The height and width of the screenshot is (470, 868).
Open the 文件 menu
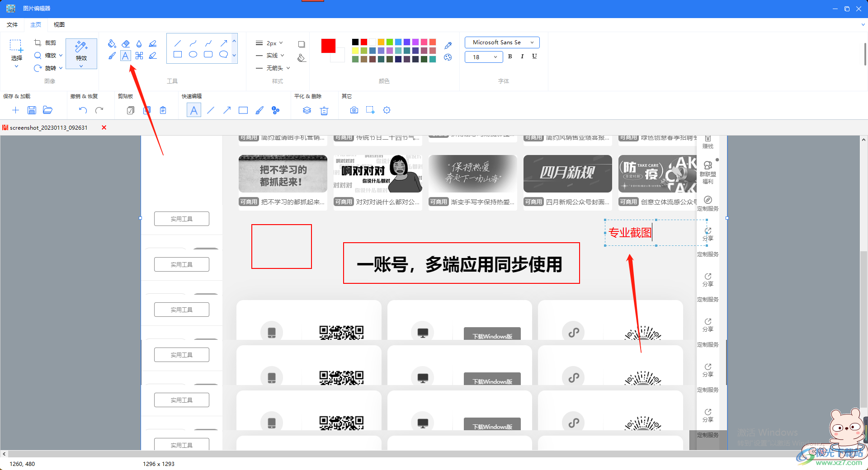pyautogui.click(x=12, y=25)
